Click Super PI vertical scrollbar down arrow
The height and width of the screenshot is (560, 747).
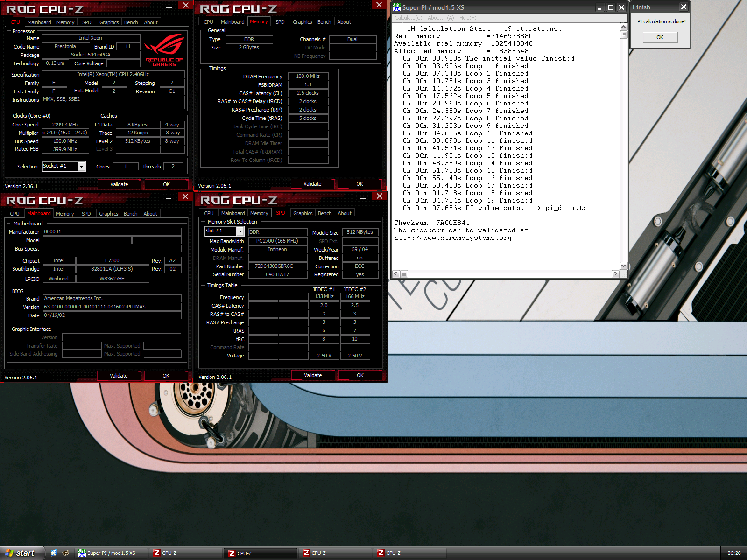click(x=623, y=266)
